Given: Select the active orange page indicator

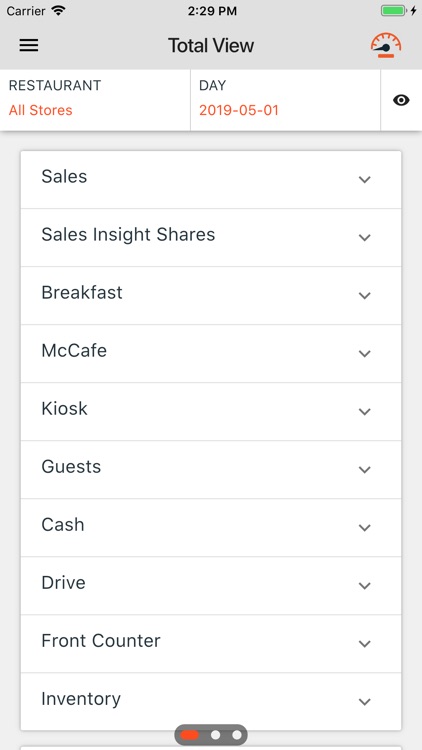Looking at the screenshot, I should 190,735.
